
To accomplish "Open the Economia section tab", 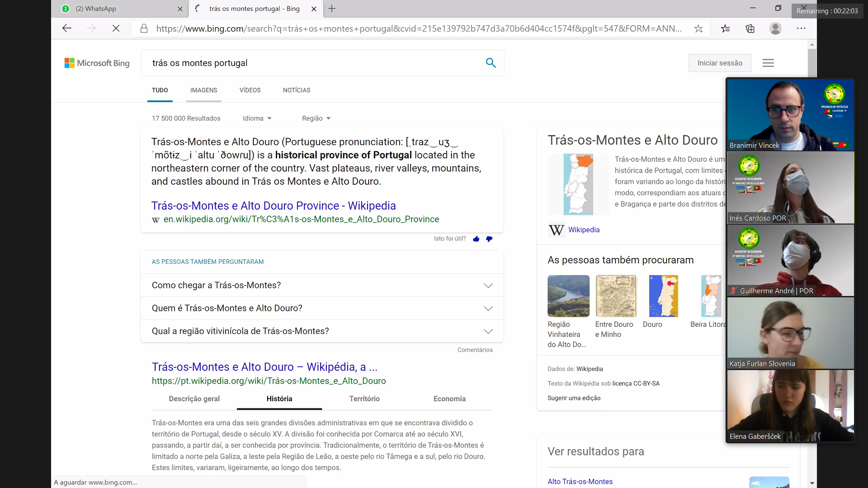I will 449,399.
